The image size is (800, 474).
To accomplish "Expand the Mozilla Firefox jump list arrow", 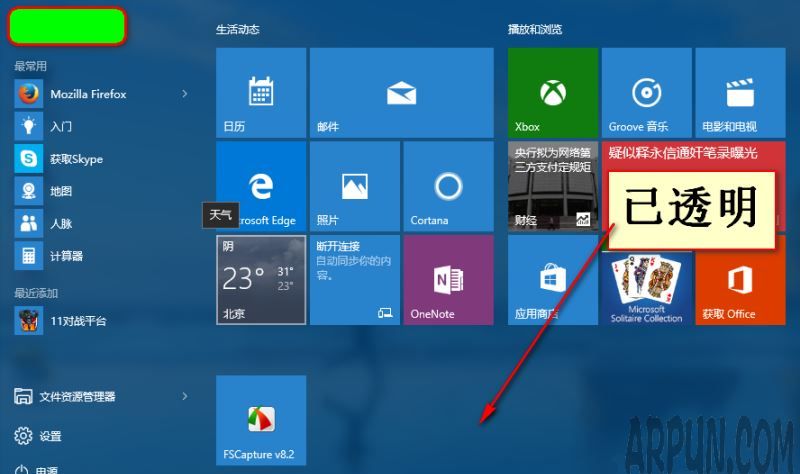I will click(185, 94).
